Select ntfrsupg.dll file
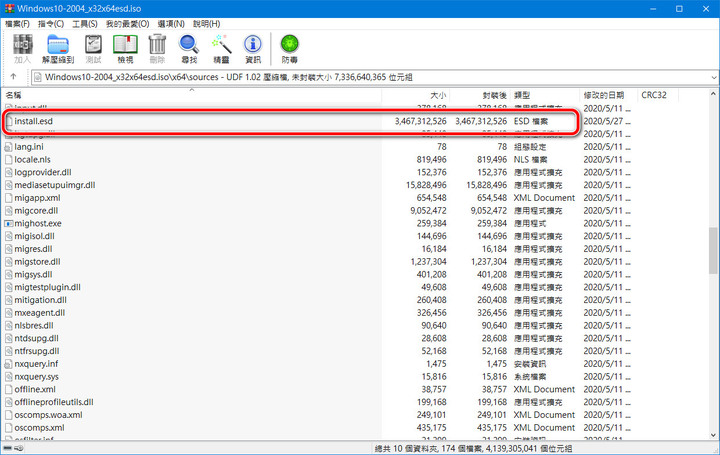Viewport: 720px width, 455px height. (37, 351)
